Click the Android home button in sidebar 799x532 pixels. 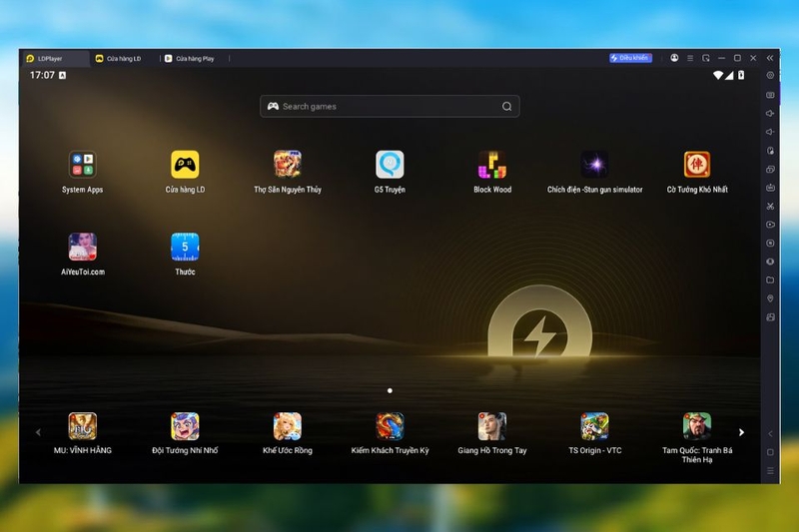(770, 452)
